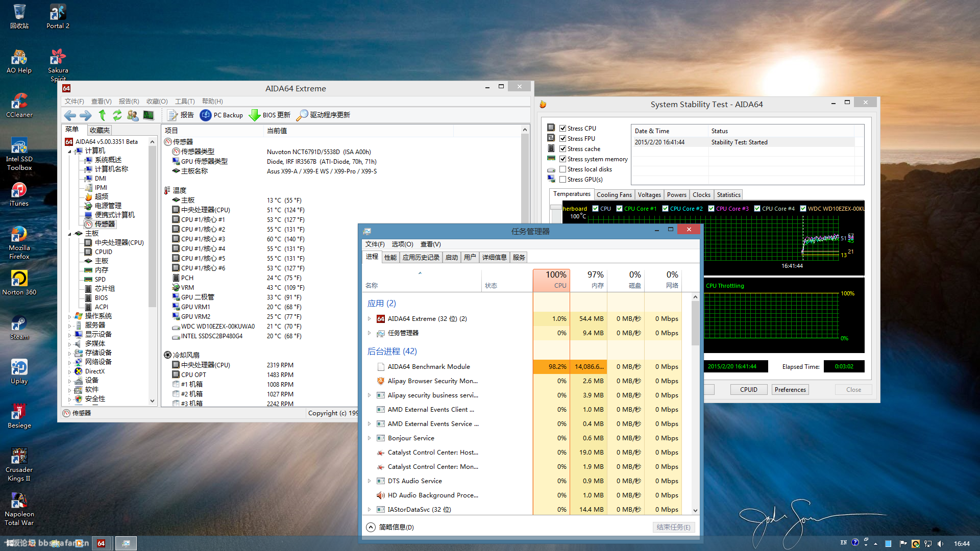Enable the Stress local disks checkbox
The width and height of the screenshot is (980, 551).
click(562, 169)
